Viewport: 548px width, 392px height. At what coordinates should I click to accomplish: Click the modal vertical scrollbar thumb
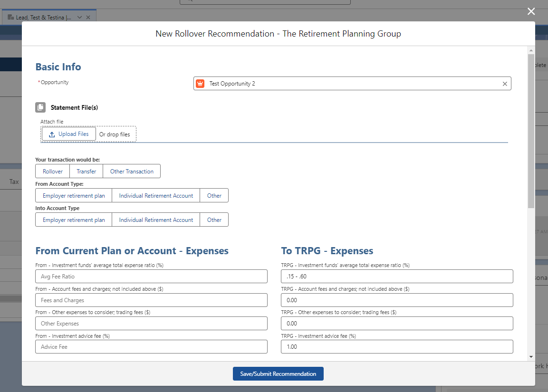pyautogui.click(x=531, y=131)
